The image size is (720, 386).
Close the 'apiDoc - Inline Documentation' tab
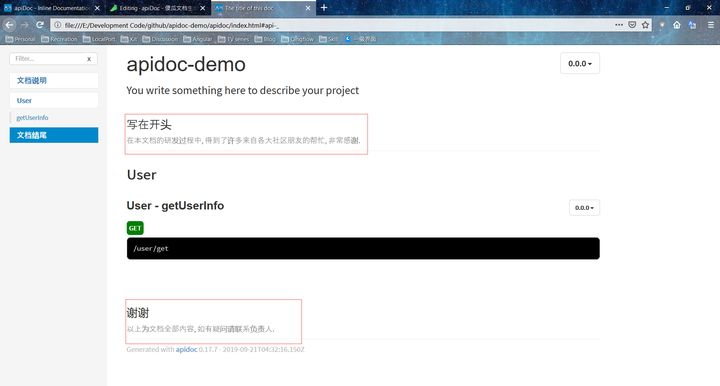coord(97,8)
